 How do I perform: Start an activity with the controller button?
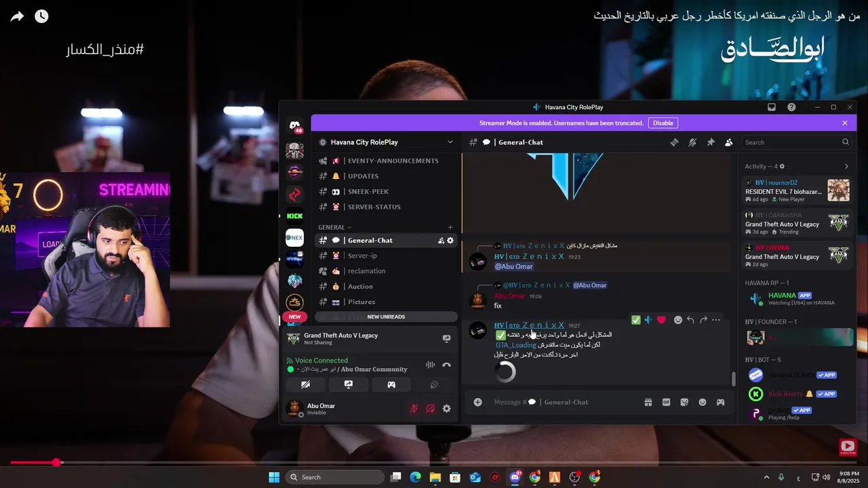click(x=391, y=384)
